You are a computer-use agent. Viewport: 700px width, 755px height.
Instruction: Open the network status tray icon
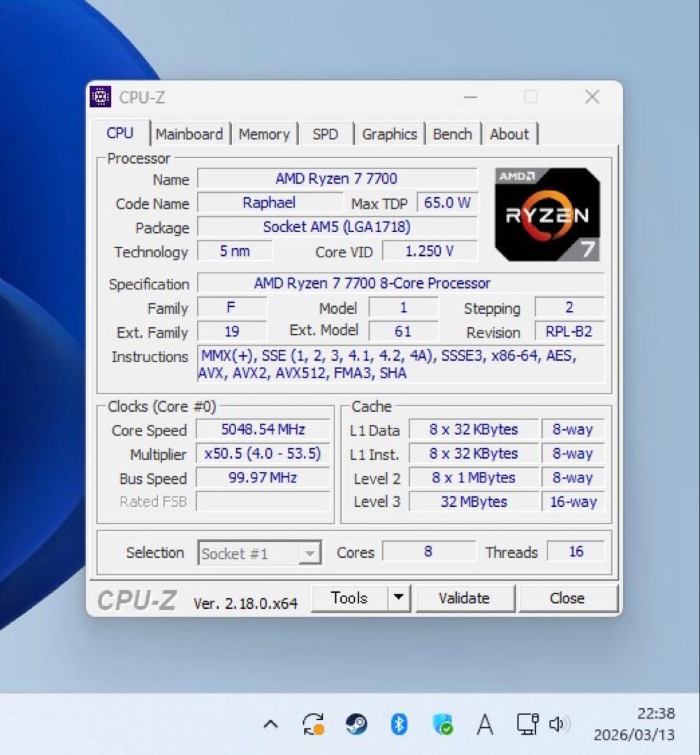527,724
